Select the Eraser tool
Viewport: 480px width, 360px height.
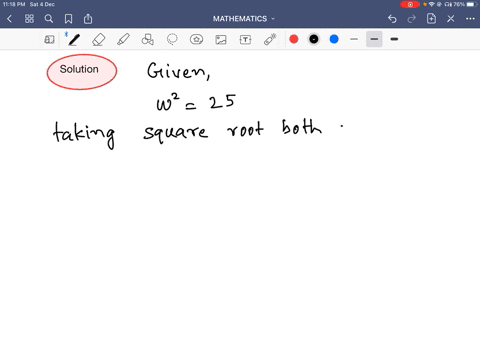(x=98, y=39)
